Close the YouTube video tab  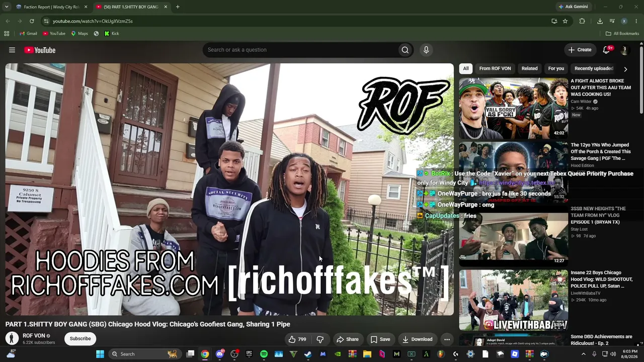point(166,7)
